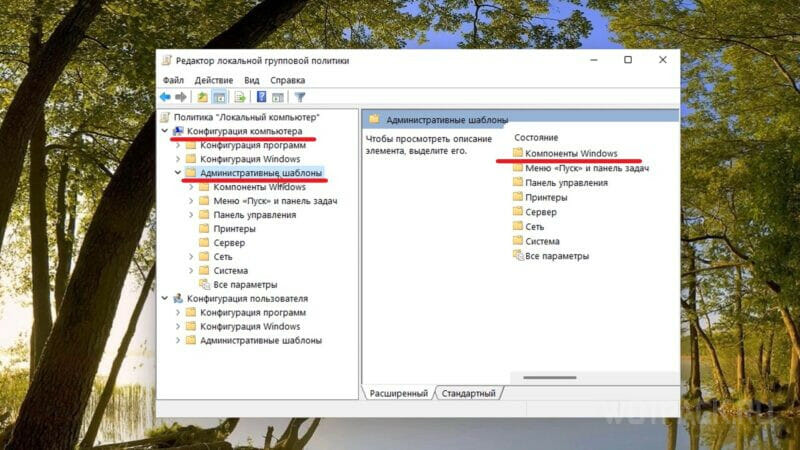Click the Конфигурация компьютера computer icon

click(178, 131)
